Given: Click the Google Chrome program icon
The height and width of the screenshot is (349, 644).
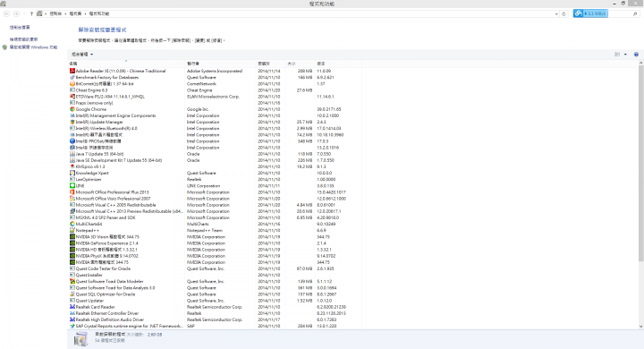Looking at the screenshot, I should click(x=72, y=109).
